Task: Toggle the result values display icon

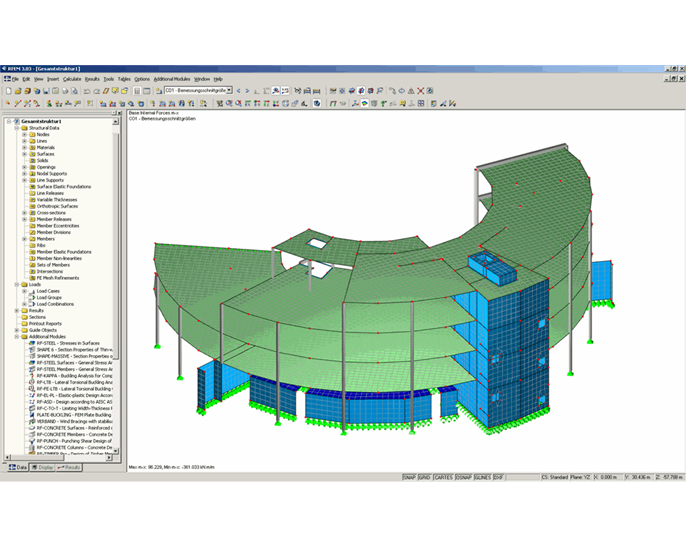Action: click(x=285, y=91)
